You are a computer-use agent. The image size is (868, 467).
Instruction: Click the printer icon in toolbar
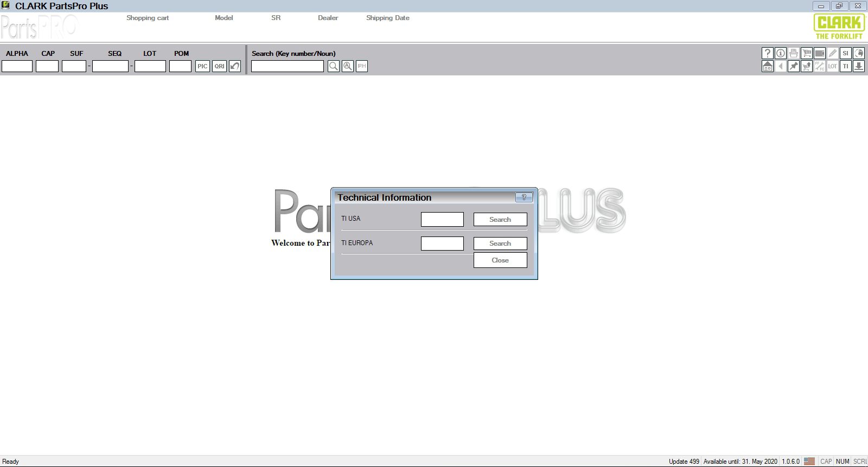[x=794, y=53]
